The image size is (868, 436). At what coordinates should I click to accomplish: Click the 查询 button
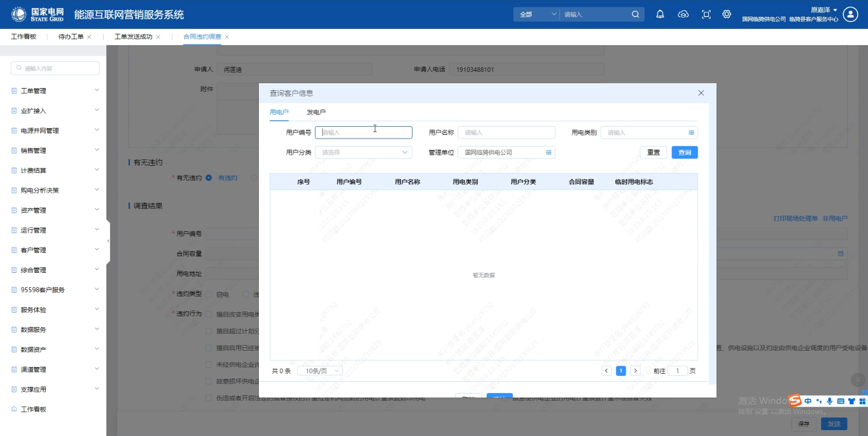click(684, 152)
